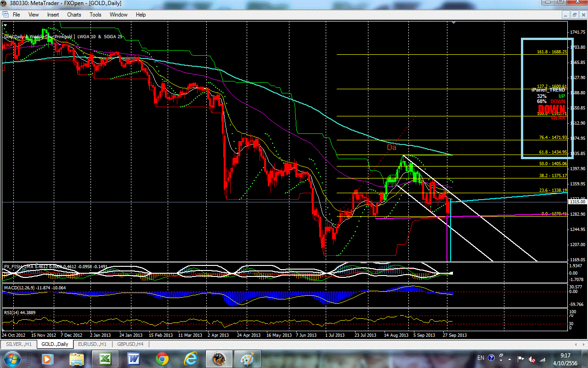
Task: Click the 161.8 - 1688.25 Fibonacci label
Action: coord(552,52)
